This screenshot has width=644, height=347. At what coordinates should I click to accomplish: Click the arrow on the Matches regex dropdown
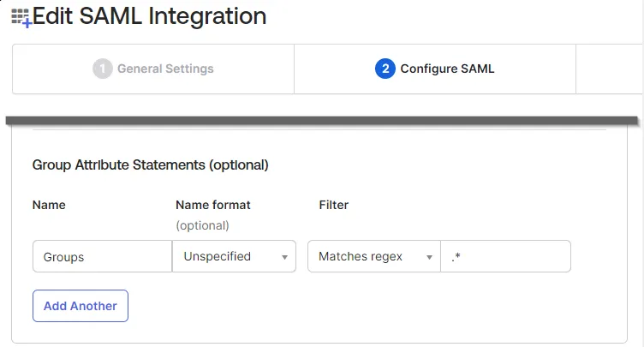[x=429, y=257]
